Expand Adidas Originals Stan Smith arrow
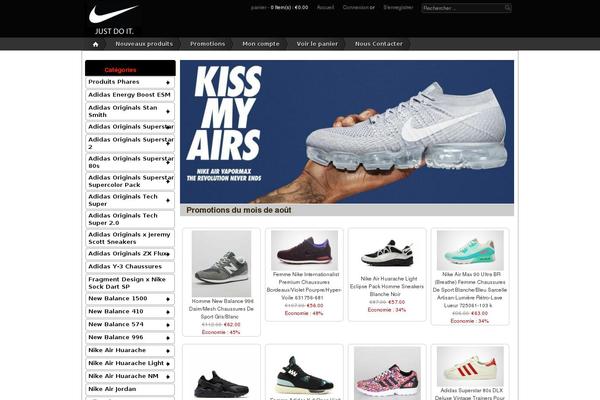600x400 pixels. [168, 111]
